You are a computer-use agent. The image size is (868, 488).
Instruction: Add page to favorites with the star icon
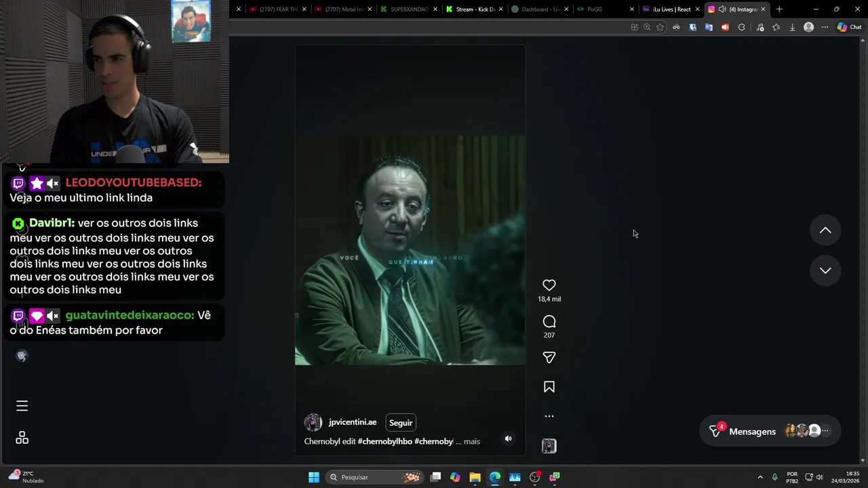pos(660,27)
